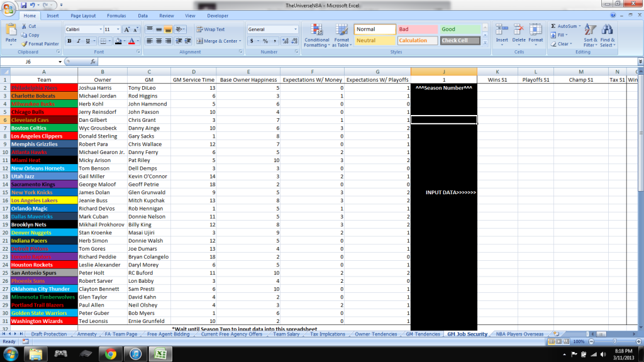644x362 pixels.
Task: Toggle align text left
Action: point(150,41)
